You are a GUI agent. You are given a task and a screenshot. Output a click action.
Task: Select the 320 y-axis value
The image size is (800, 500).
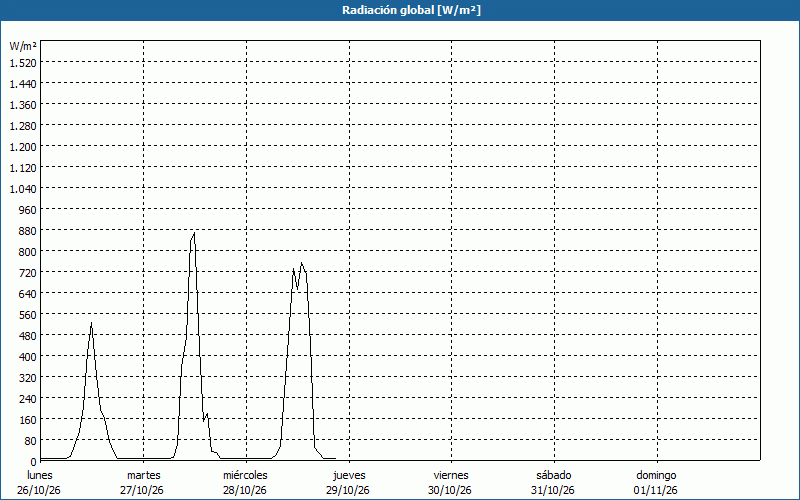(x=28, y=378)
